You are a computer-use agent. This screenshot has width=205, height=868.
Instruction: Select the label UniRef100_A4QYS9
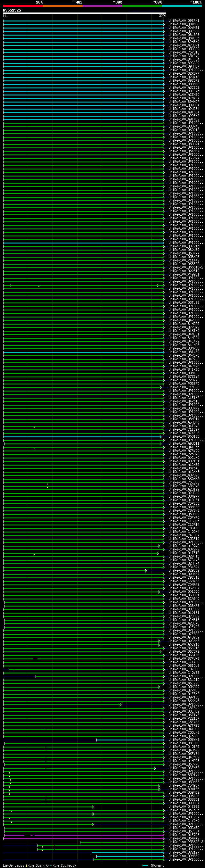(184, 638)
